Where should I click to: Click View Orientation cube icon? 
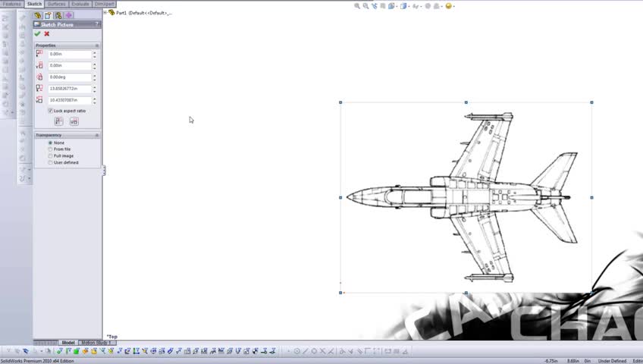tap(391, 6)
